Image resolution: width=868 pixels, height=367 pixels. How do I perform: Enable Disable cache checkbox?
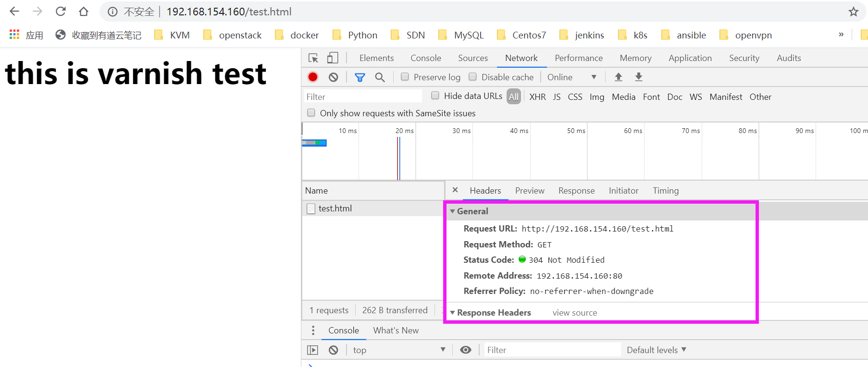pyautogui.click(x=473, y=77)
